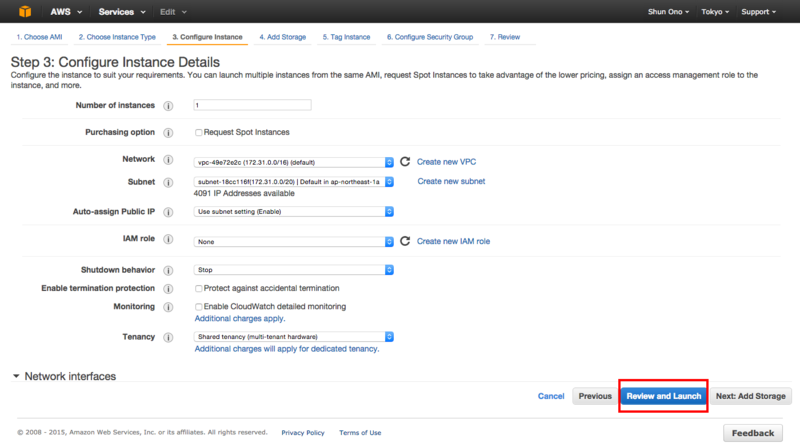Open the Shun Ono account menu

[668, 12]
